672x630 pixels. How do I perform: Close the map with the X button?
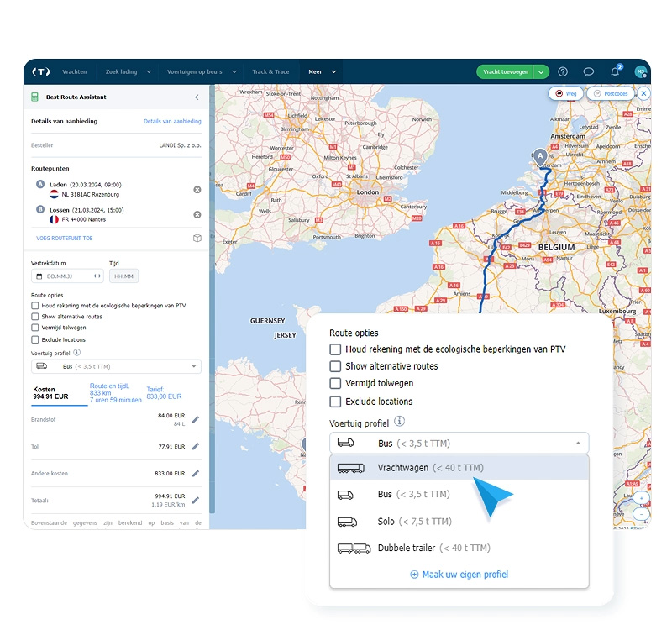pyautogui.click(x=643, y=93)
